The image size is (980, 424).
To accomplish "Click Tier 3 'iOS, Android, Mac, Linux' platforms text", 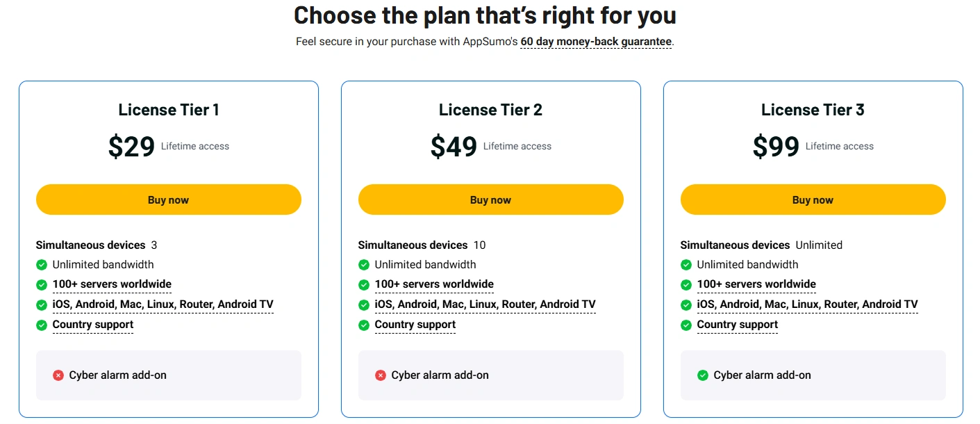I will pyautogui.click(x=808, y=304).
